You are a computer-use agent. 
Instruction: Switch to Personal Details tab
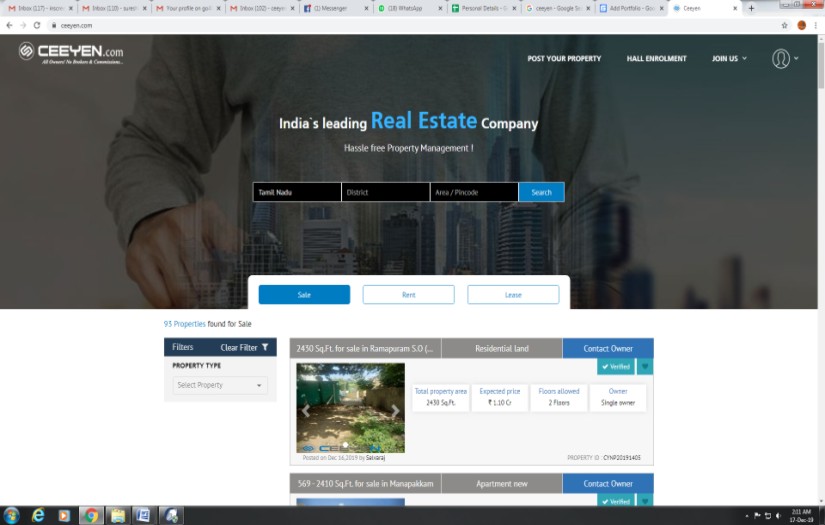483,8
